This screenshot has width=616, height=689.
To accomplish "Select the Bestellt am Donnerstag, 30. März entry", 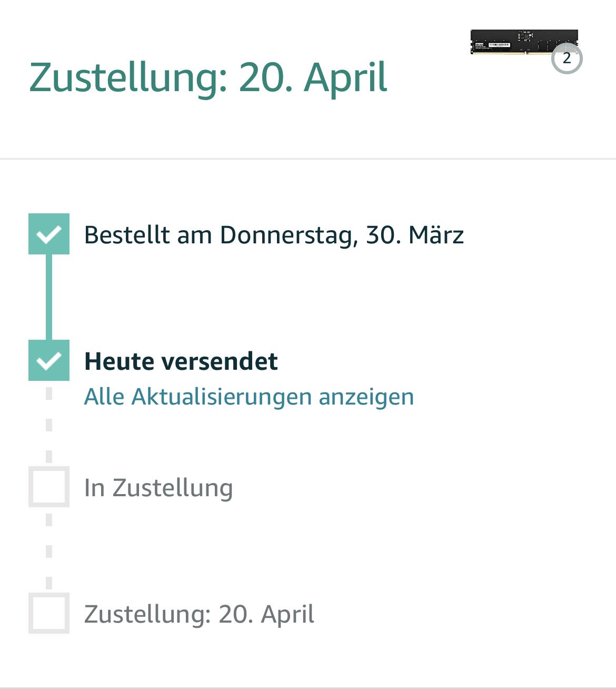I will [274, 235].
